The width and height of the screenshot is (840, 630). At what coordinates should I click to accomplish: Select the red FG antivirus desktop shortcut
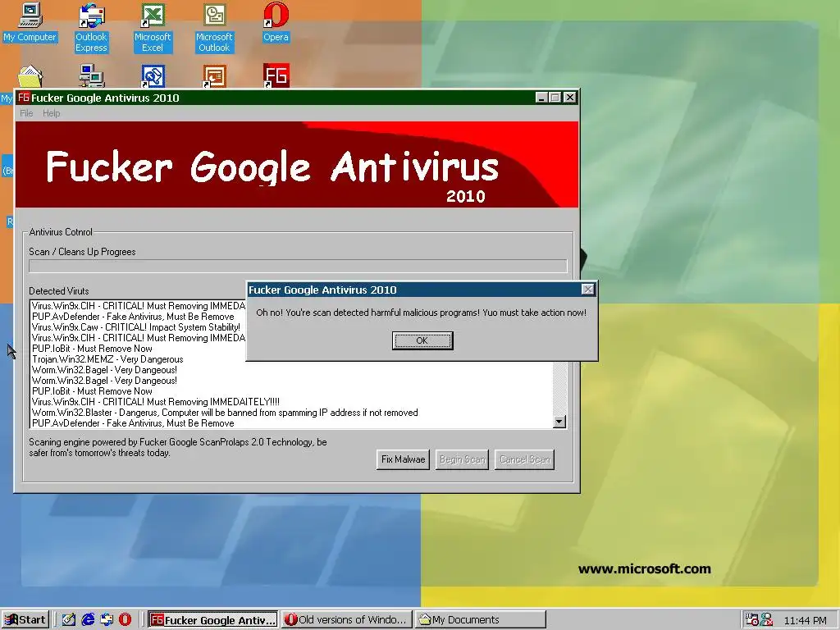276,76
